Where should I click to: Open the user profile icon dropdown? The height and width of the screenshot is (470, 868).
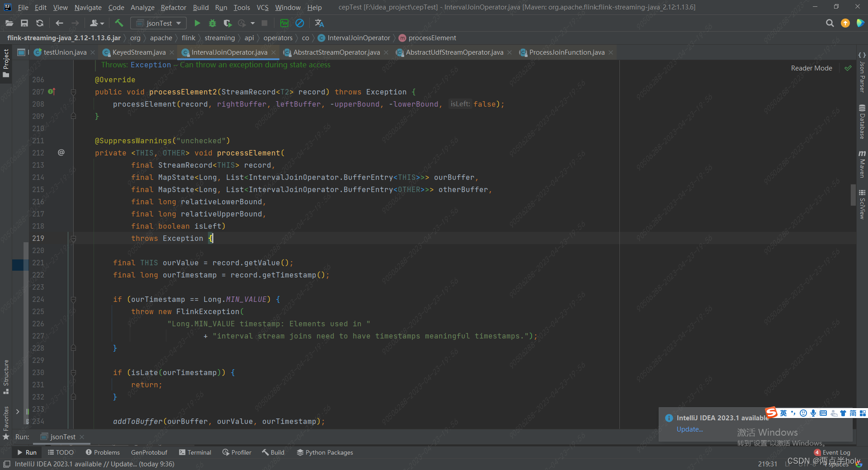[x=97, y=23]
